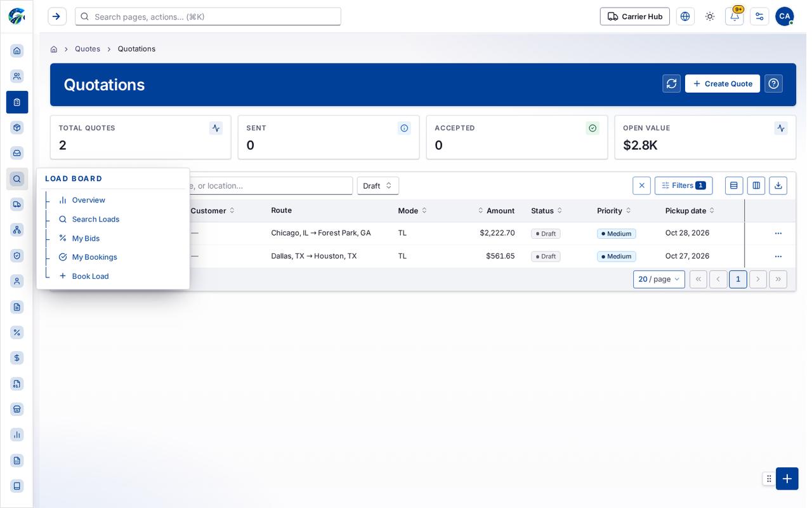The image size is (812, 508).
Task: Click the Load Board magnifier sidebar icon
Action: tap(17, 179)
